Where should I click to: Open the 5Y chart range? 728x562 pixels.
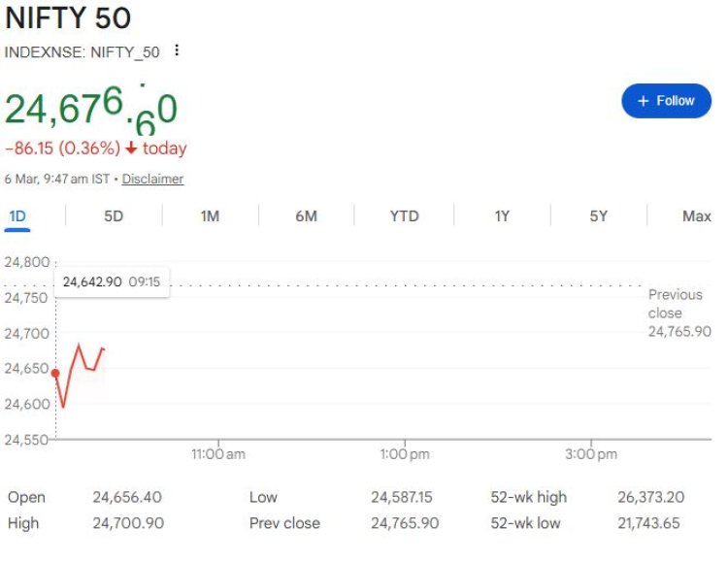coord(598,216)
